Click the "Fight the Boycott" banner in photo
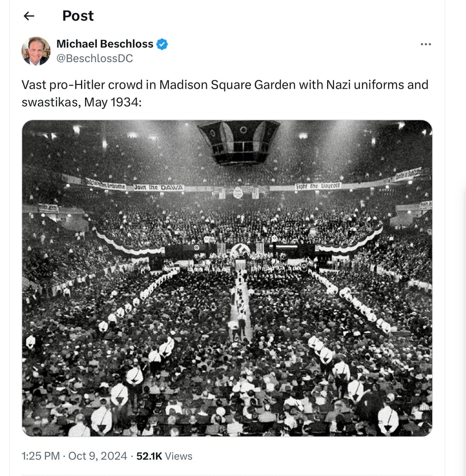The width and height of the screenshot is (466, 476). 318,186
